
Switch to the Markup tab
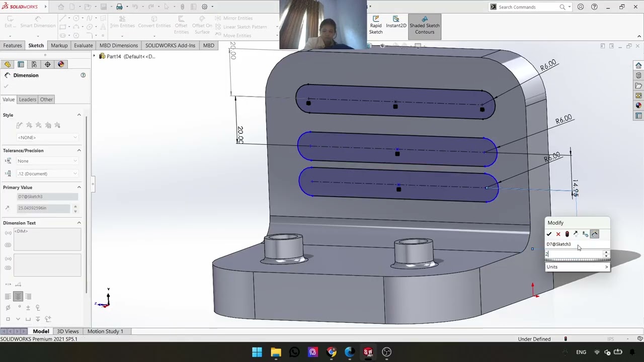pyautogui.click(x=59, y=45)
